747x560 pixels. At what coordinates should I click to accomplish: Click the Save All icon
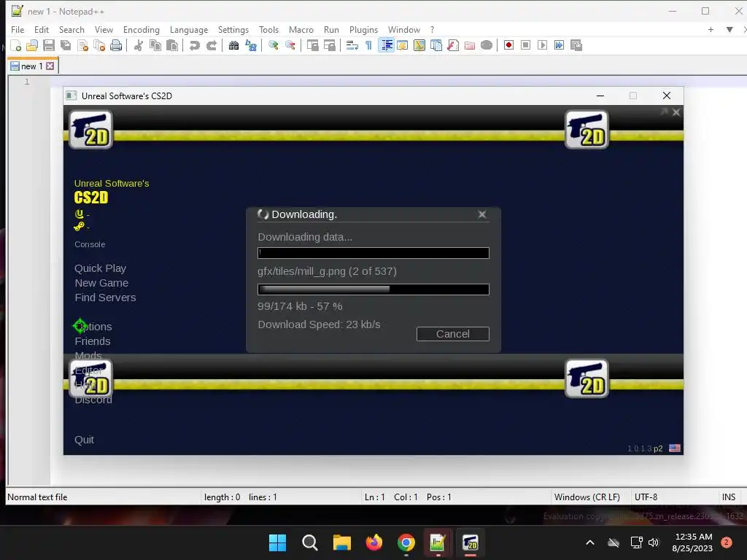tap(66, 45)
